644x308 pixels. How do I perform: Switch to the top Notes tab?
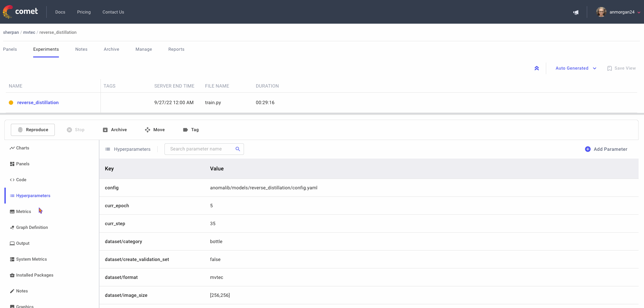click(81, 49)
